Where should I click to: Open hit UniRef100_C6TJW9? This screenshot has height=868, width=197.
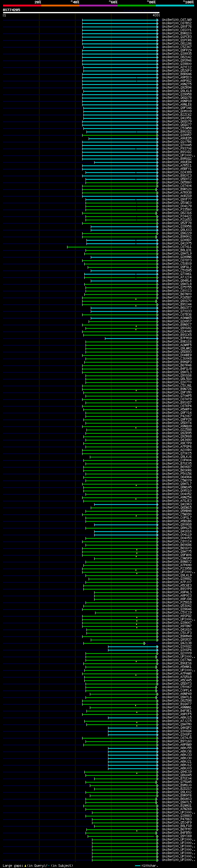click(177, 20)
